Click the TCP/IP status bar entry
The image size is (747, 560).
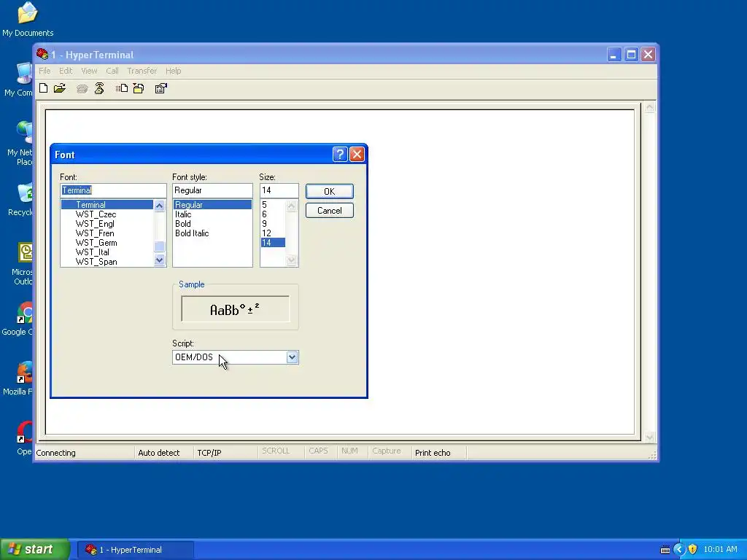point(209,453)
